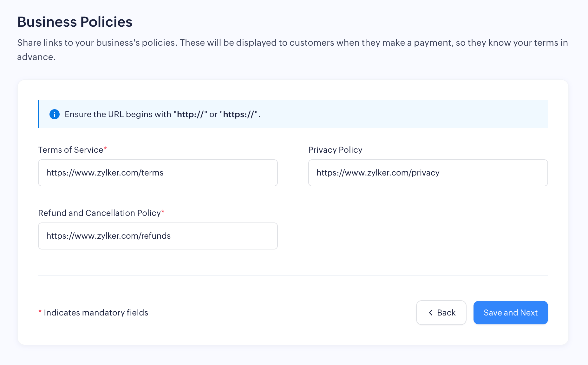Click the Refund and Cancellation Policy label
Viewport: 588px width, 365px height.
point(99,213)
